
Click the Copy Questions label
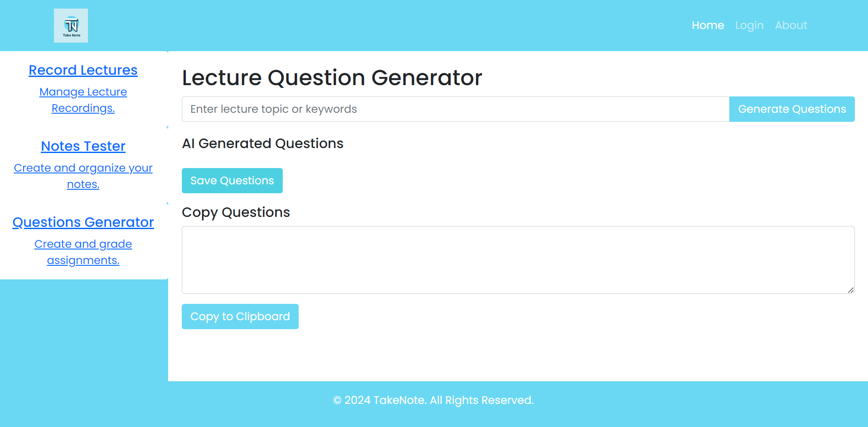(236, 212)
